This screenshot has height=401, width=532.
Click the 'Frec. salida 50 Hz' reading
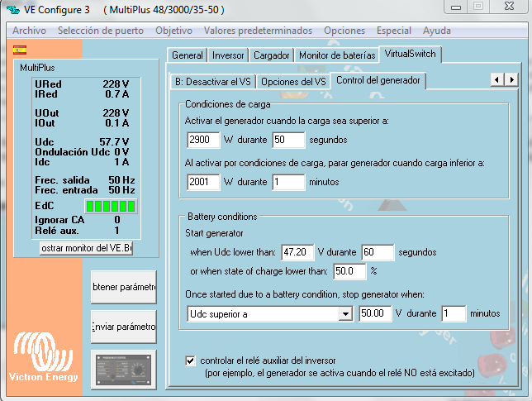[85, 180]
